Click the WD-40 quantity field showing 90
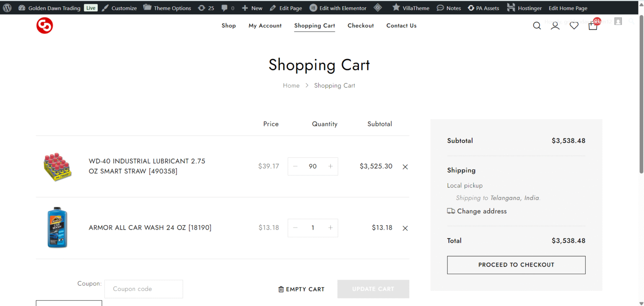644x306 pixels. 313,166
